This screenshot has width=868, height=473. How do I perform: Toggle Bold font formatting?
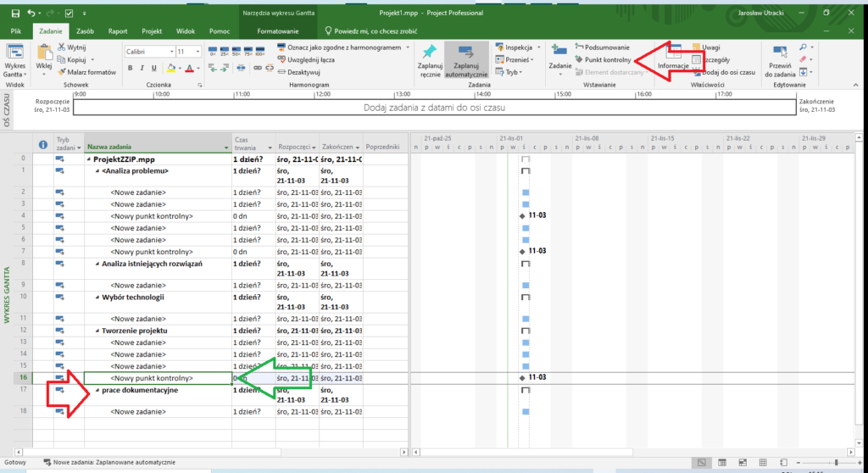pyautogui.click(x=131, y=68)
